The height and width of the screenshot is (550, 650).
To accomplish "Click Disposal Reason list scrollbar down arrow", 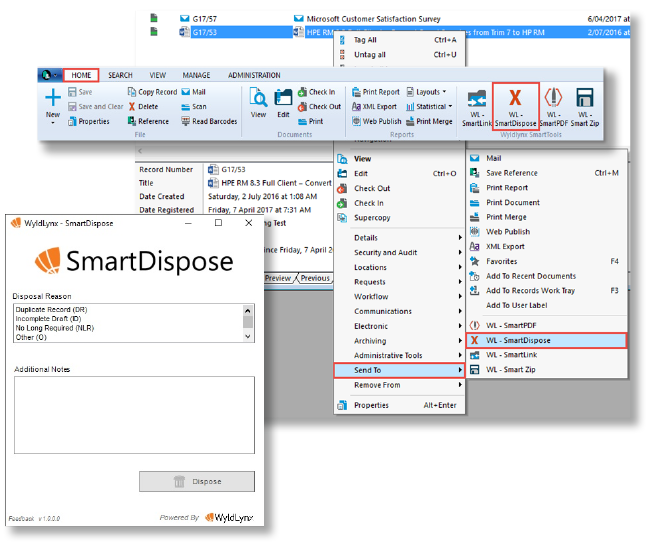I will click(x=248, y=336).
